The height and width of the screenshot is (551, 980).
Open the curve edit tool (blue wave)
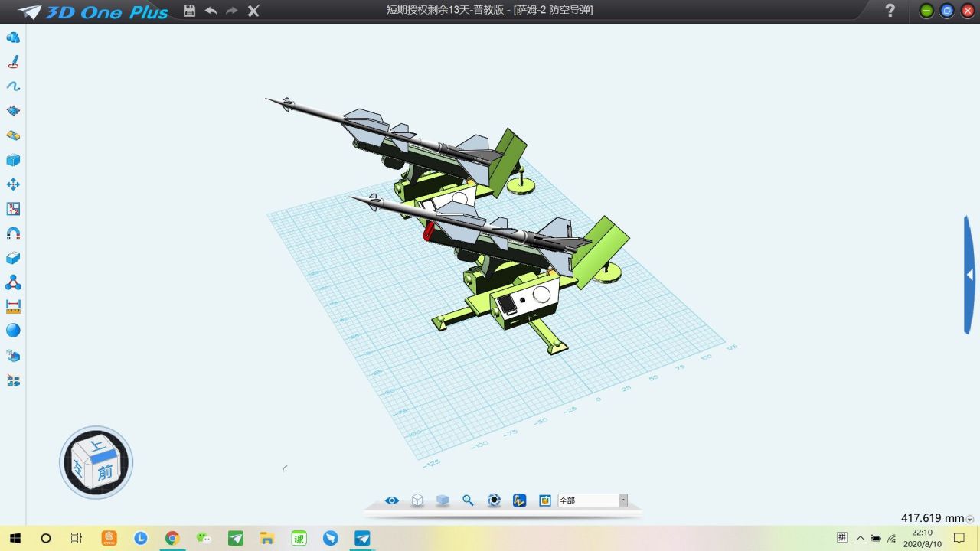[x=13, y=86]
